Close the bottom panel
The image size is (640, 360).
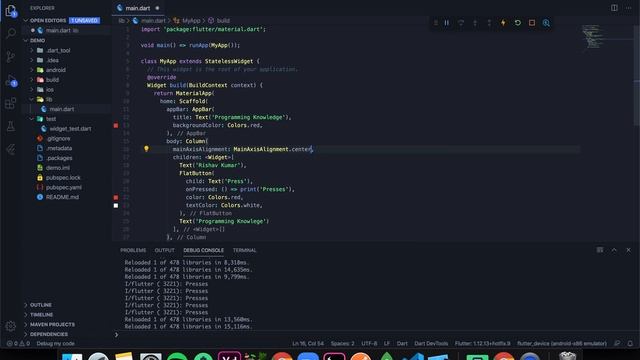[x=628, y=250]
